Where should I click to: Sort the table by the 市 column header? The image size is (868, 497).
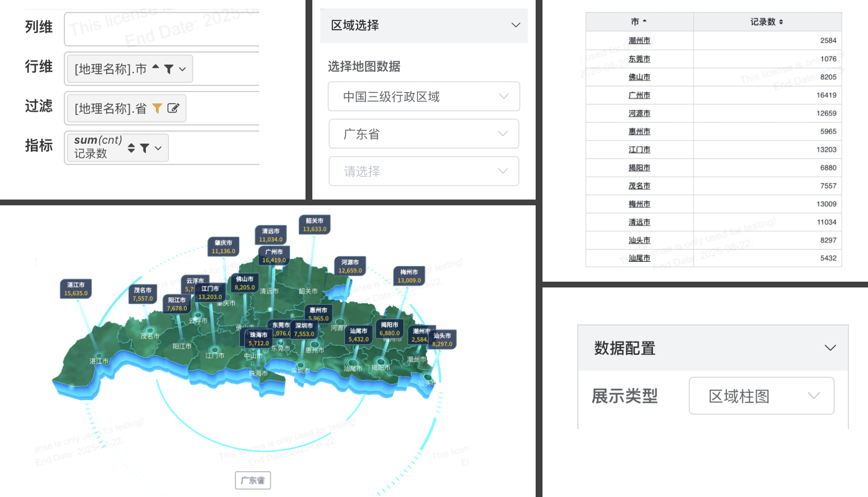[x=639, y=22]
